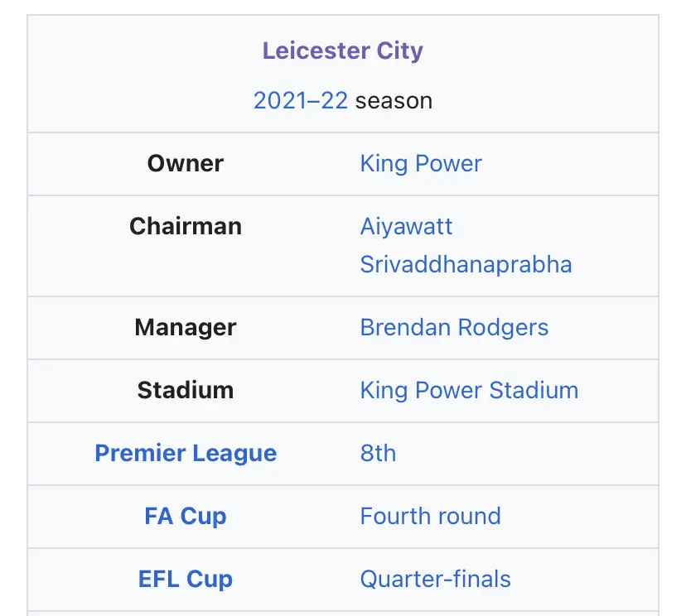Open the Leicester City title link
This screenshot has width=686, height=616.
click(342, 51)
